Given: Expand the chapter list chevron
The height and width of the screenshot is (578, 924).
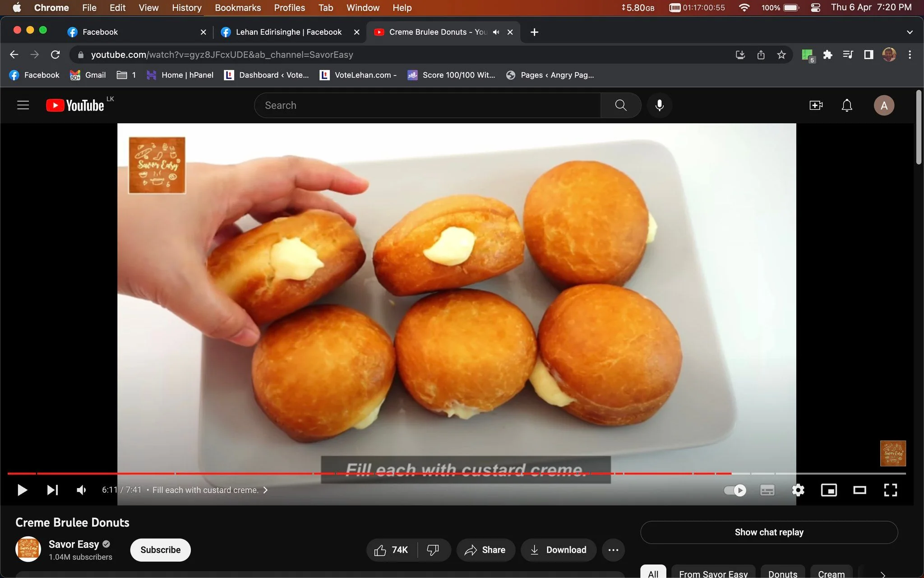Looking at the screenshot, I should pyautogui.click(x=265, y=490).
